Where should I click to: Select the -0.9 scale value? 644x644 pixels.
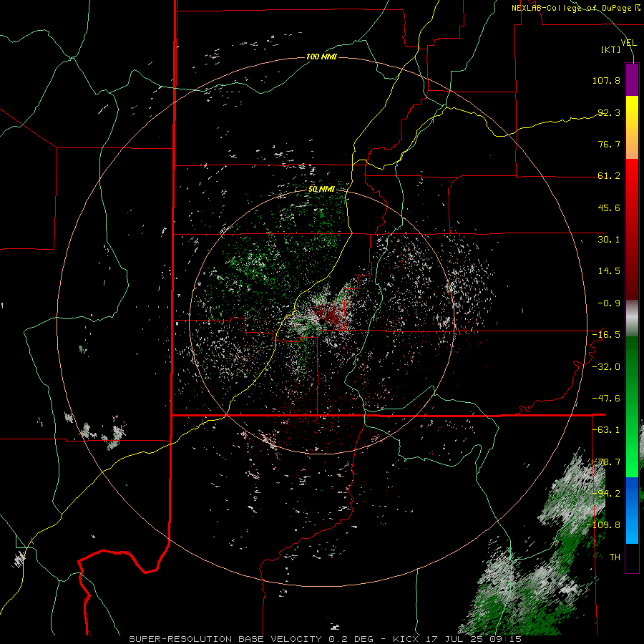pos(609,303)
